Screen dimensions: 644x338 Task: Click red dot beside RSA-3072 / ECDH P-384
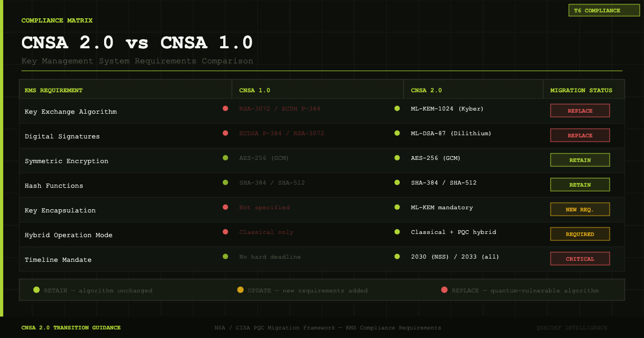coord(225,108)
